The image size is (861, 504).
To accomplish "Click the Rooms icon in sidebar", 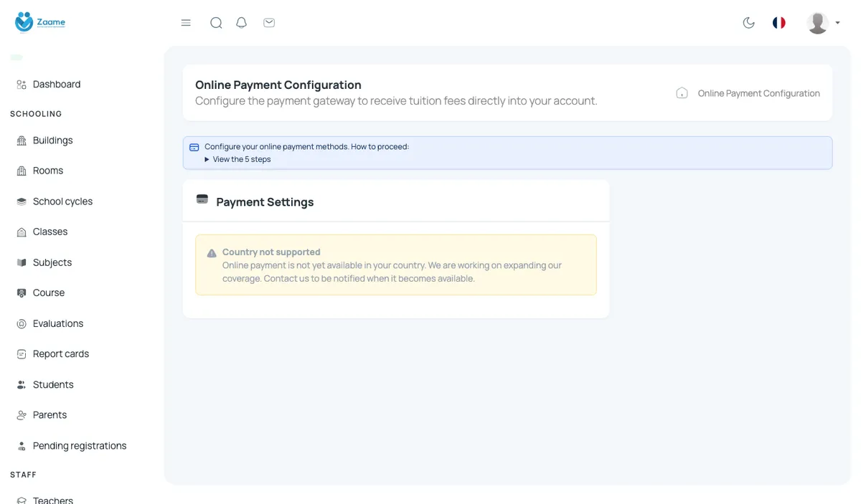I will click(x=22, y=171).
